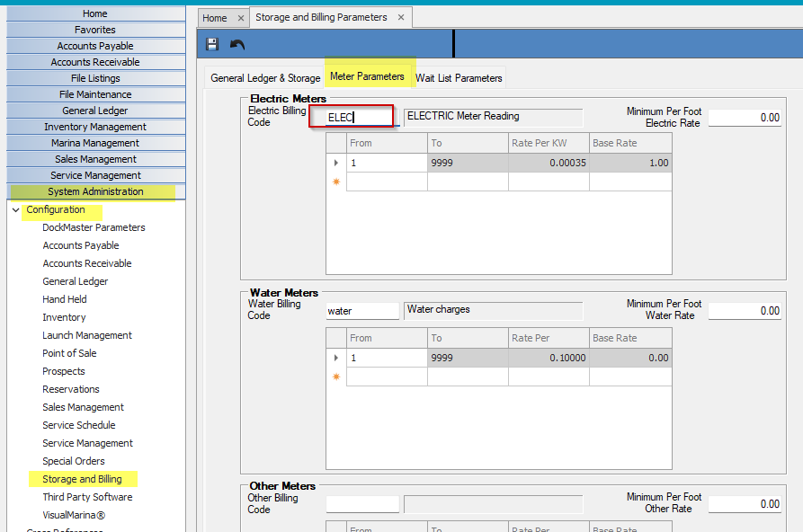This screenshot has width=803, height=532.
Task: Click the Electric Billing Code field
Action: [352, 117]
